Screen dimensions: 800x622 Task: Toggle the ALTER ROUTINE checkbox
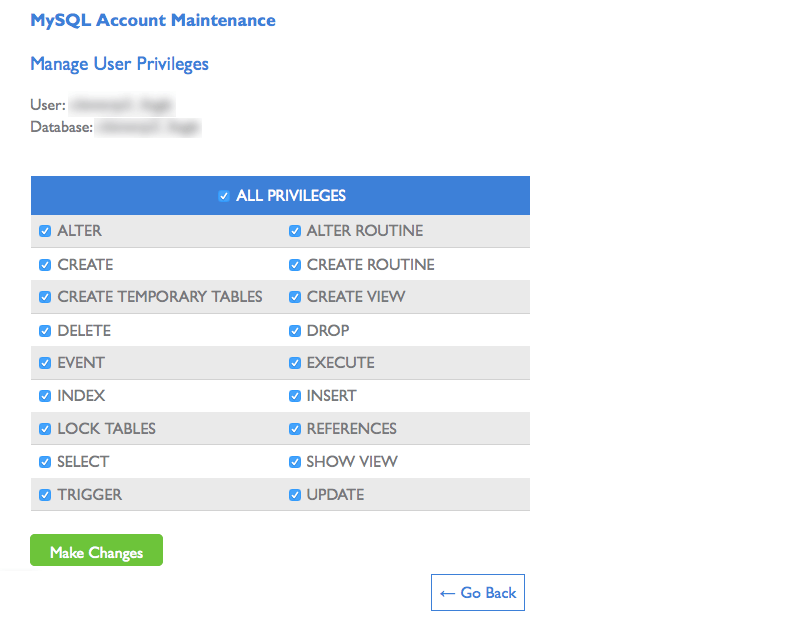pyautogui.click(x=295, y=231)
